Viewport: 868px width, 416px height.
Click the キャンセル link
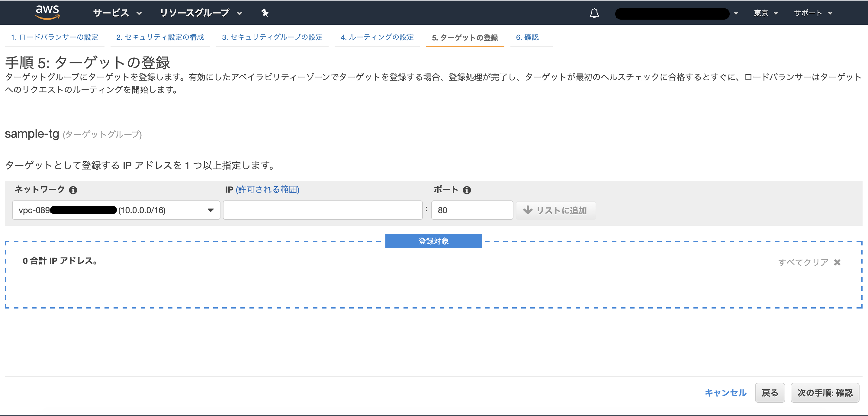[x=725, y=392]
